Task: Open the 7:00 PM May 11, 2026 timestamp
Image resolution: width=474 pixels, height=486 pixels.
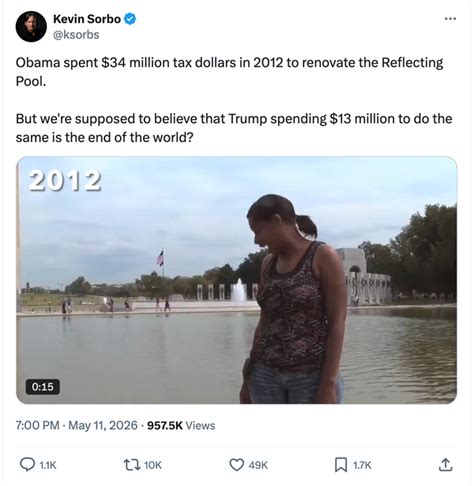Action: click(x=76, y=425)
